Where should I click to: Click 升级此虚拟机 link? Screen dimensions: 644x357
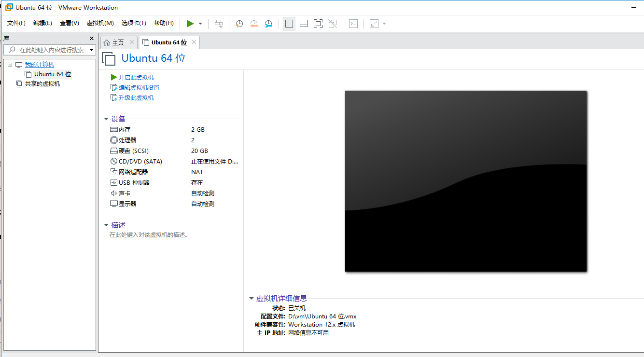pos(136,97)
